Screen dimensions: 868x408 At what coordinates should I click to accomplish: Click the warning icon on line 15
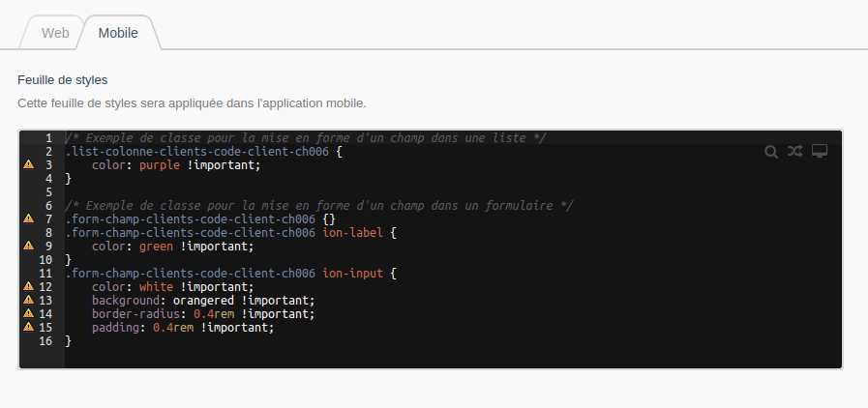pyautogui.click(x=29, y=328)
